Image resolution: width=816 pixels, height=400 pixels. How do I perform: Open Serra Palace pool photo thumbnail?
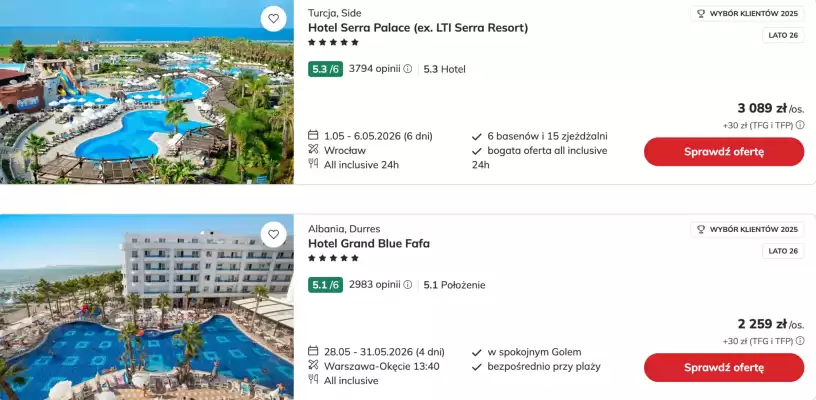tap(147, 92)
